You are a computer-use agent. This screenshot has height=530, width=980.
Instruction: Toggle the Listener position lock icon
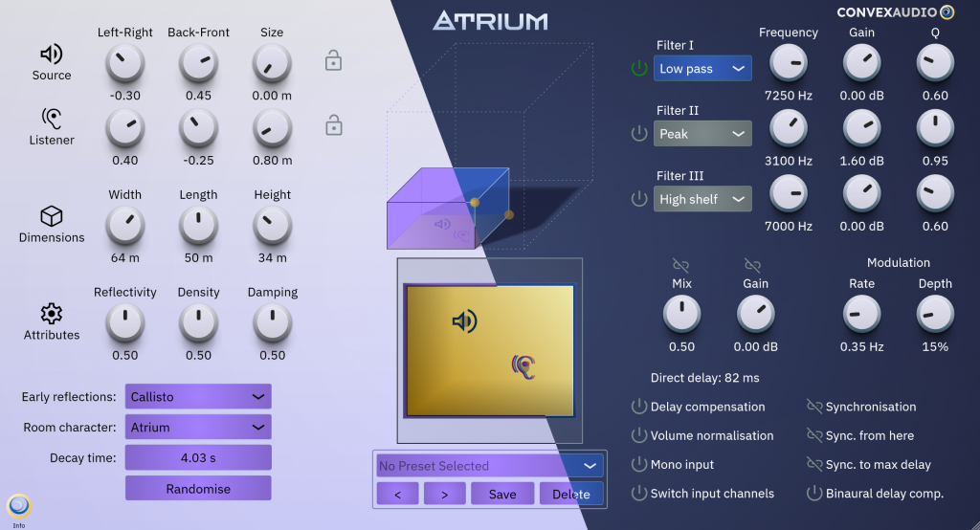pos(333,125)
